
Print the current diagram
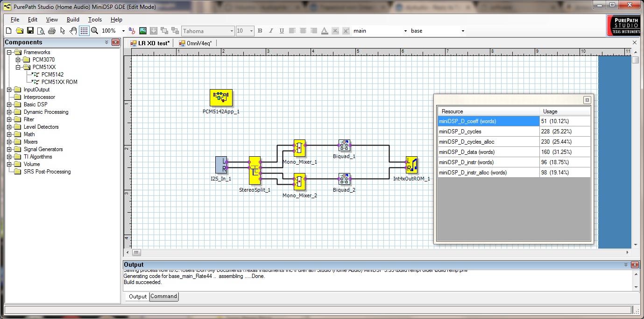[52, 31]
